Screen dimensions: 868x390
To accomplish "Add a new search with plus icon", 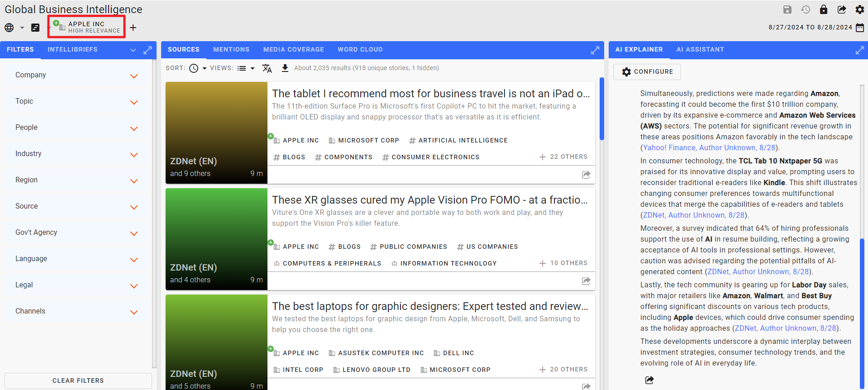I will [133, 28].
